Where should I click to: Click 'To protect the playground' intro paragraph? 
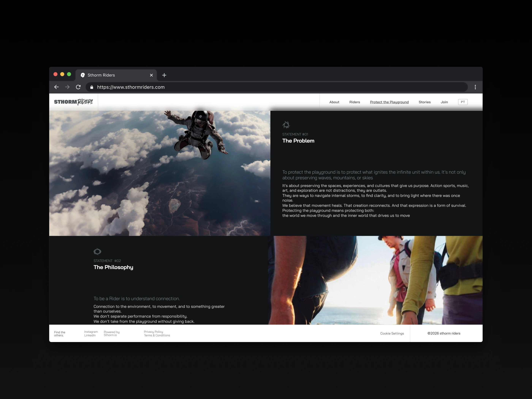pyautogui.click(x=374, y=175)
